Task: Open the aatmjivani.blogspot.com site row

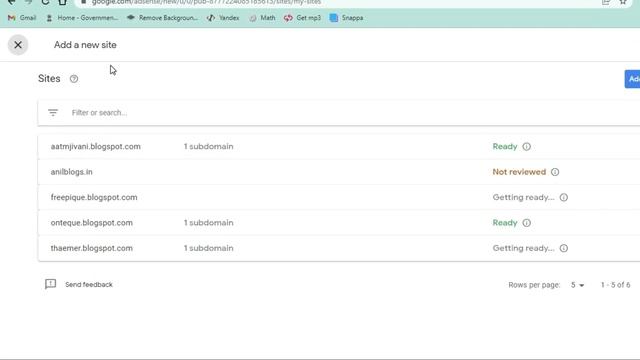Action: coord(339,147)
